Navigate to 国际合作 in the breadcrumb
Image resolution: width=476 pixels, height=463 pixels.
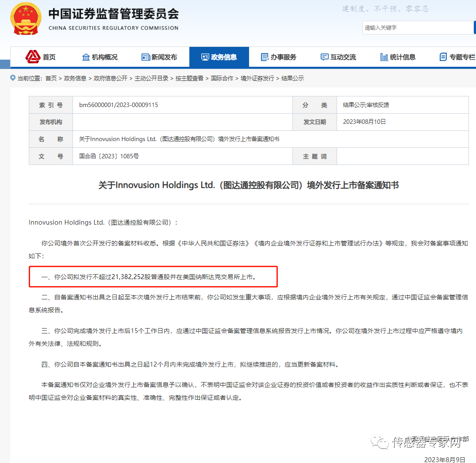[222, 78]
